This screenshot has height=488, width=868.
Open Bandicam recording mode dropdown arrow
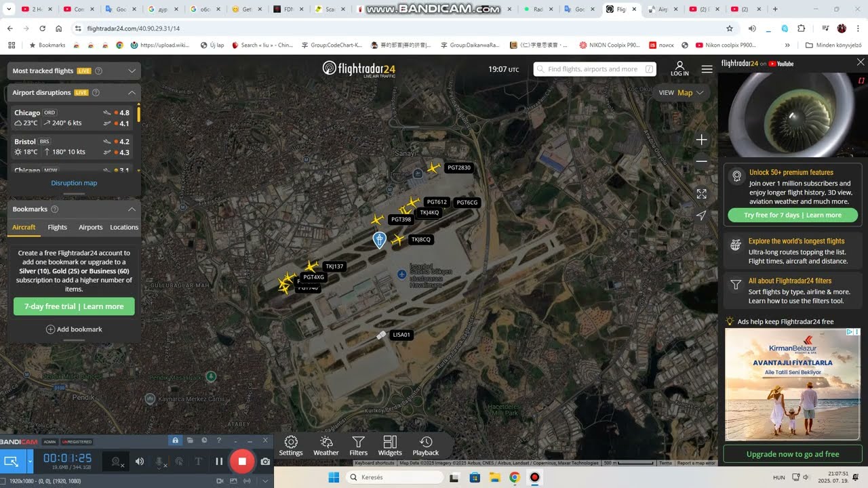(x=30, y=462)
